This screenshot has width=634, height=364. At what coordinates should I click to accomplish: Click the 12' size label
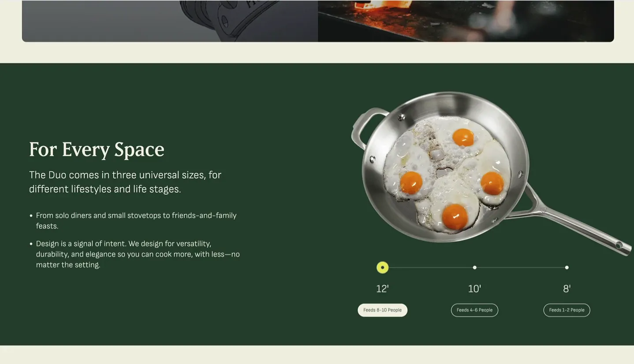(382, 289)
